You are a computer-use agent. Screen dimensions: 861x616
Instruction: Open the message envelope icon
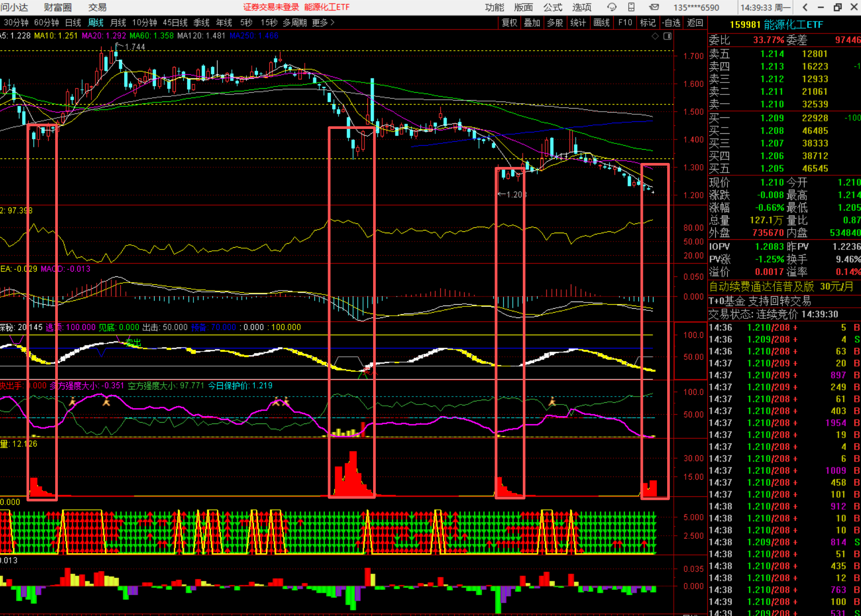point(654,7)
